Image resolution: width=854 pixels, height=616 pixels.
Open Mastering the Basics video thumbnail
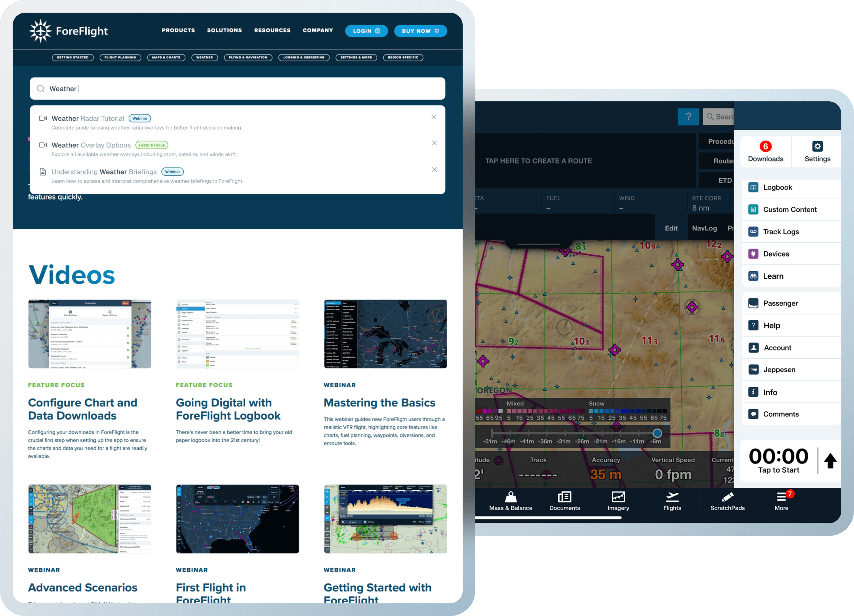(x=385, y=334)
